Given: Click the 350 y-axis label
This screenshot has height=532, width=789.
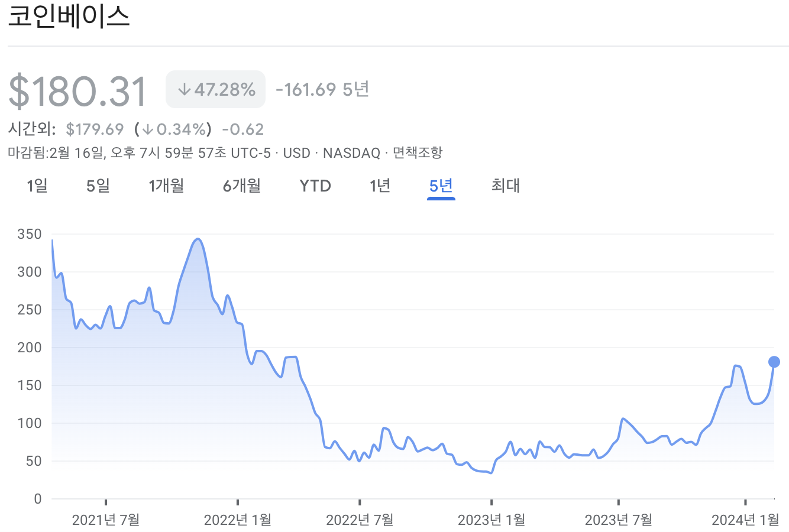Looking at the screenshot, I should [30, 234].
